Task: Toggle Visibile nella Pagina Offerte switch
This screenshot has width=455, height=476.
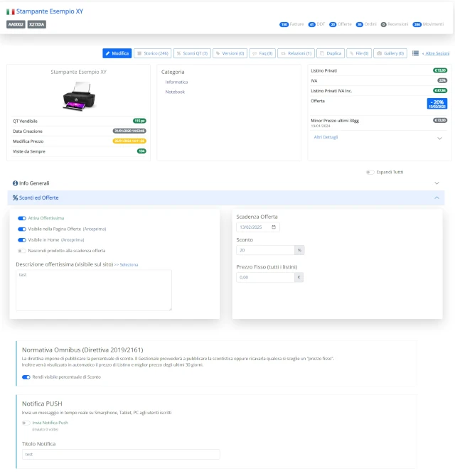Action: pyautogui.click(x=22, y=229)
